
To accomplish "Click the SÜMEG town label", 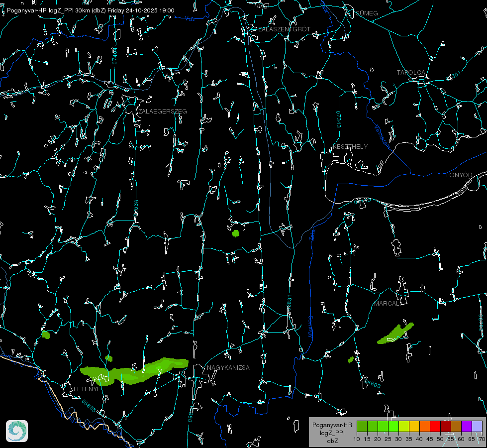I will click(x=367, y=13).
